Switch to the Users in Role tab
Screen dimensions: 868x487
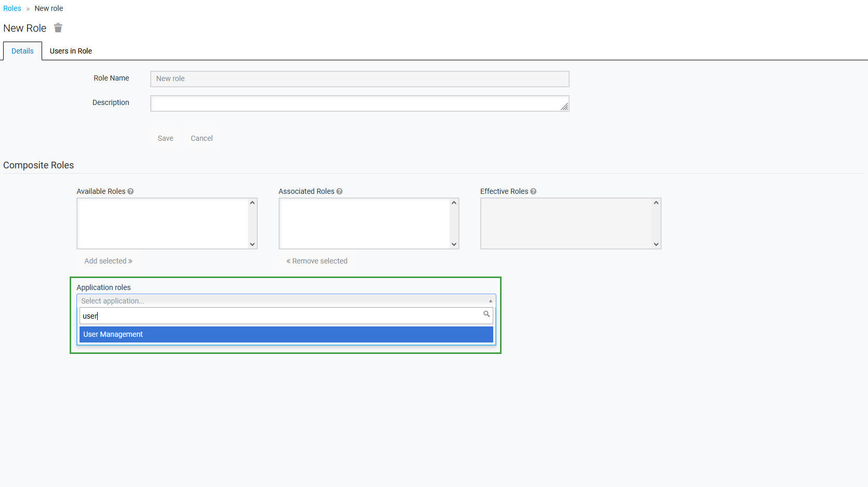pos(71,51)
